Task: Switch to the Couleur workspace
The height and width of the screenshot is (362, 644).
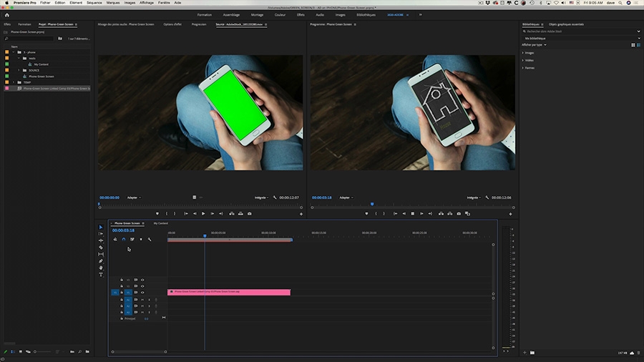Action: tap(280, 15)
